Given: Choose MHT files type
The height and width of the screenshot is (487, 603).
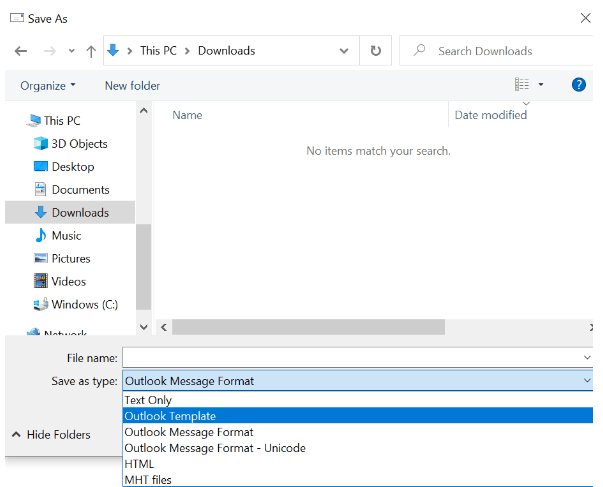Looking at the screenshot, I should [x=358, y=480].
